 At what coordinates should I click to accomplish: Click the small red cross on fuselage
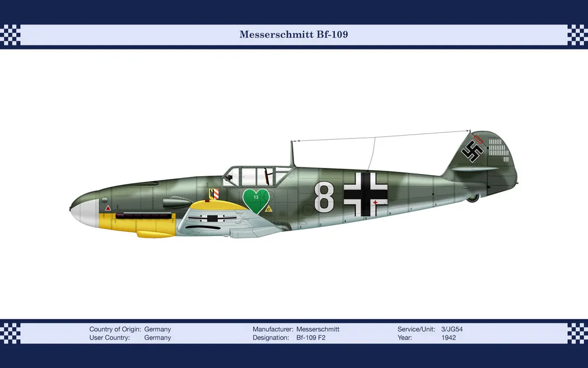375,202
